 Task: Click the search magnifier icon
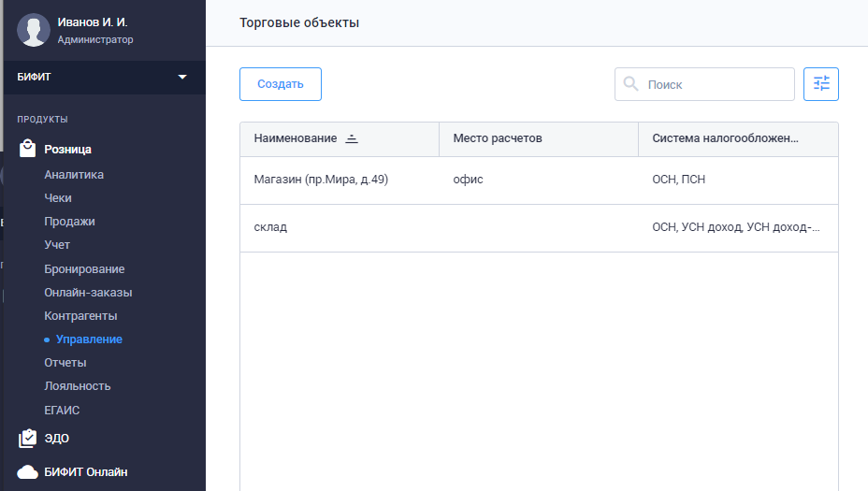631,84
